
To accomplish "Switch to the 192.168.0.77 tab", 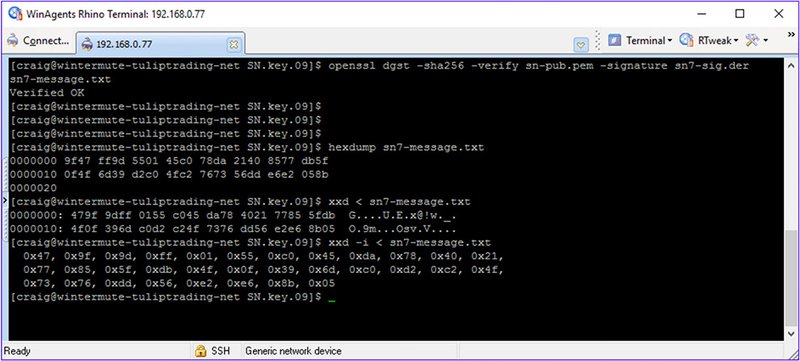I will click(x=124, y=44).
